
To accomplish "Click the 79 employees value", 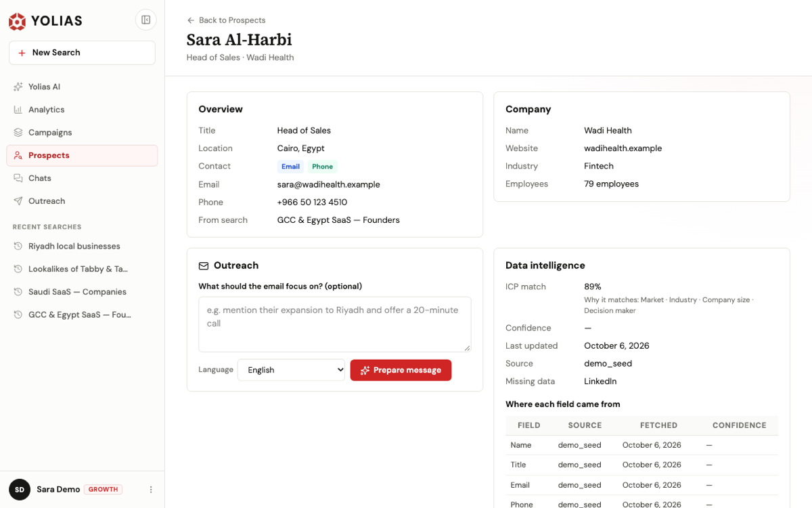I will point(612,184).
